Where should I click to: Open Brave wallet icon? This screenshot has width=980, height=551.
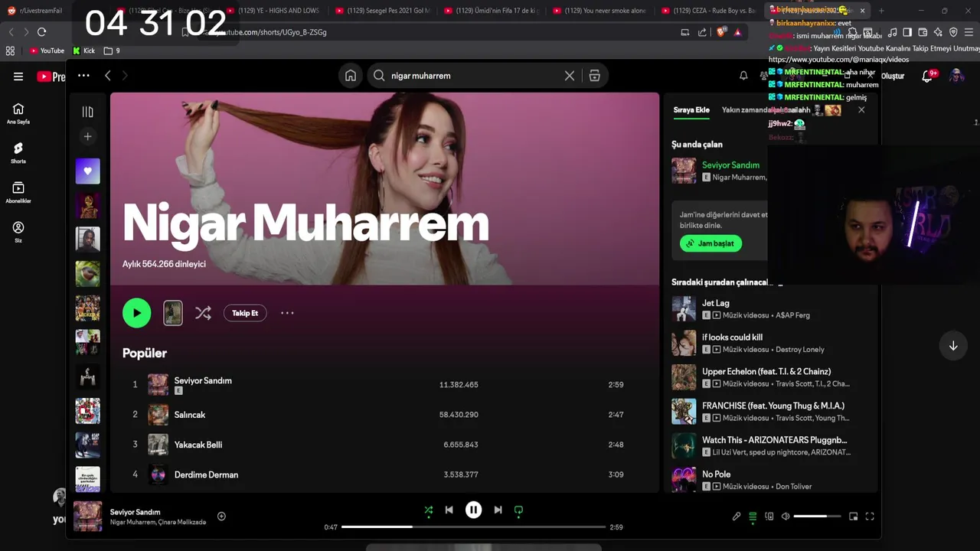pos(923,32)
